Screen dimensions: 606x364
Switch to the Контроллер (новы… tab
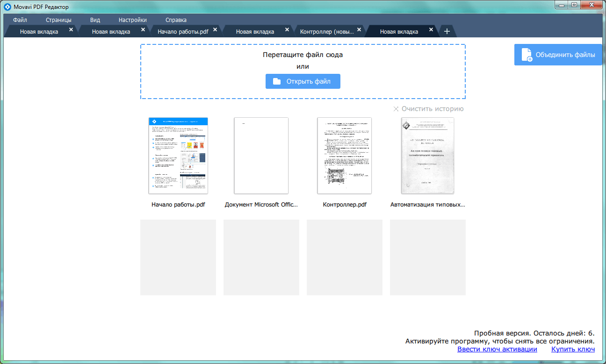[x=327, y=32]
